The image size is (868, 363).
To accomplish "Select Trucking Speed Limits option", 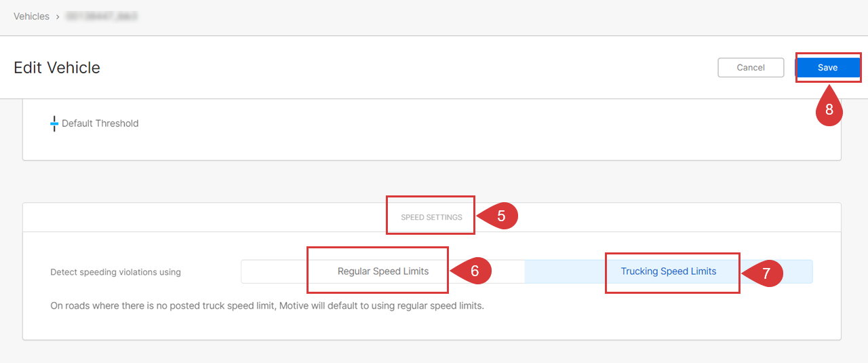I will tap(669, 271).
